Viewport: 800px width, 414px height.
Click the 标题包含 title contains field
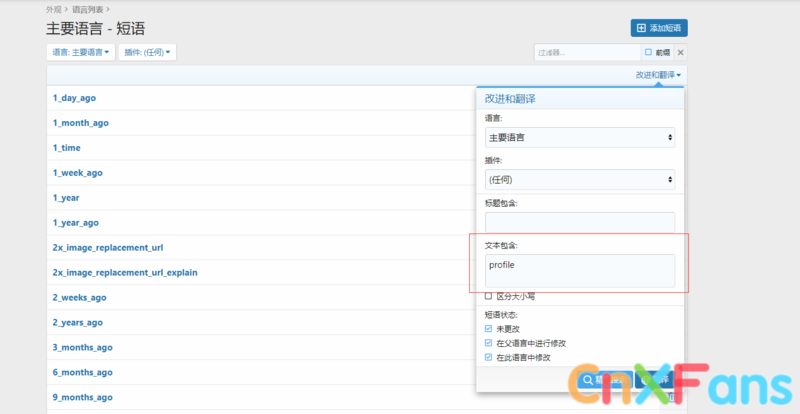(x=579, y=221)
